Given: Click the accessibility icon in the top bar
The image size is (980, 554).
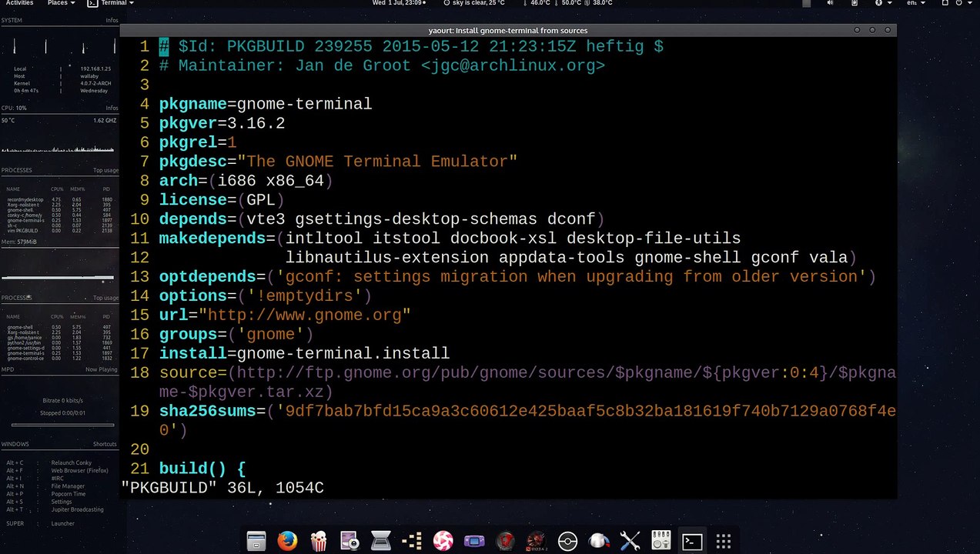Looking at the screenshot, I should (x=878, y=3).
